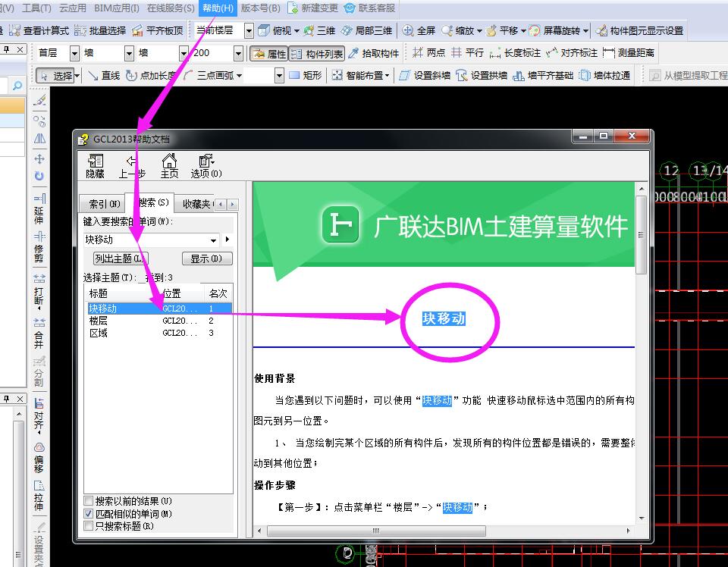Click the 两点 two-point axis tool
The height and width of the screenshot is (567, 728).
point(428,53)
